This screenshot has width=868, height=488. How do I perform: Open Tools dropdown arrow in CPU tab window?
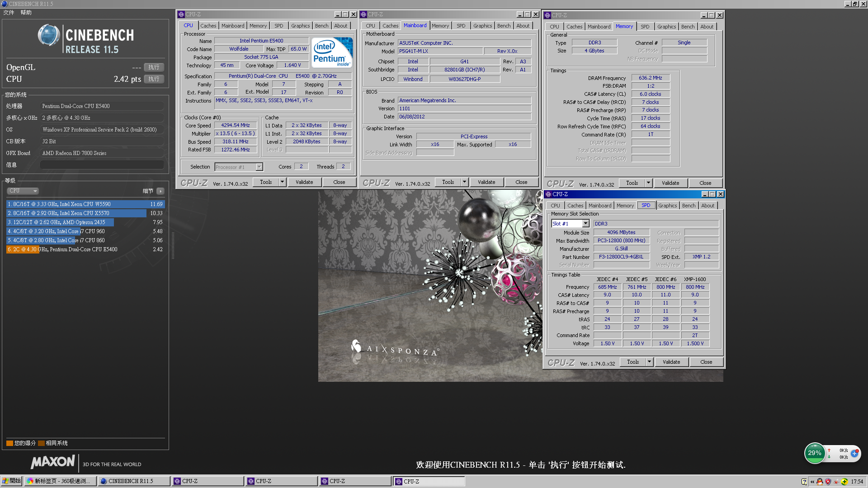283,182
